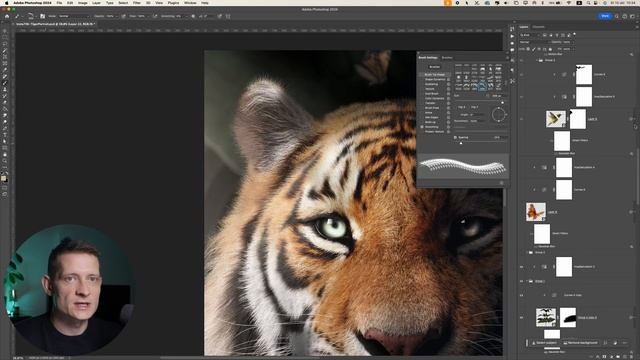The image size is (640, 360).
Task: Toggle the Spacing checkbox in Brush Settings
Action: coord(455,138)
